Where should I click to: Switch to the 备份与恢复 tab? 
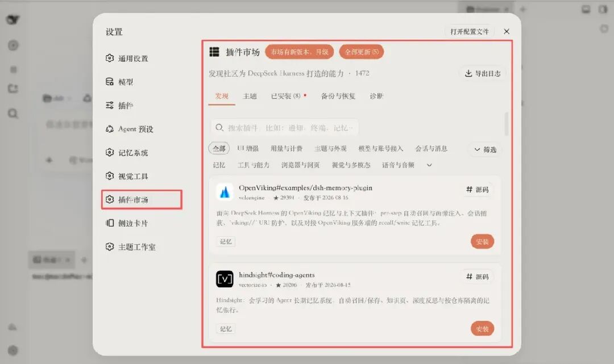pos(338,96)
